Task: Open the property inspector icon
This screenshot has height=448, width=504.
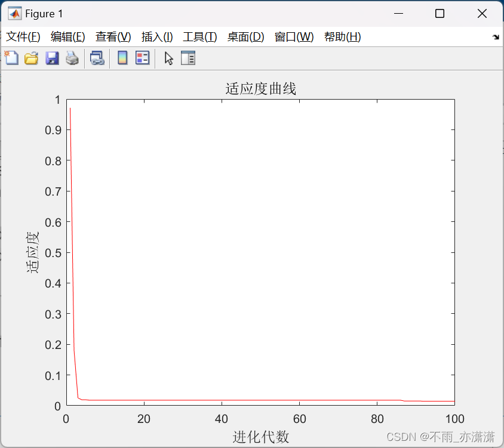Action: click(x=188, y=58)
